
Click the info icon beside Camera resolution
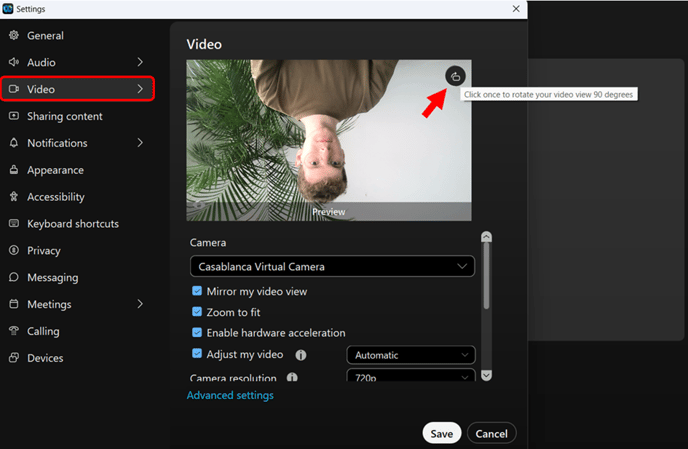pos(293,378)
